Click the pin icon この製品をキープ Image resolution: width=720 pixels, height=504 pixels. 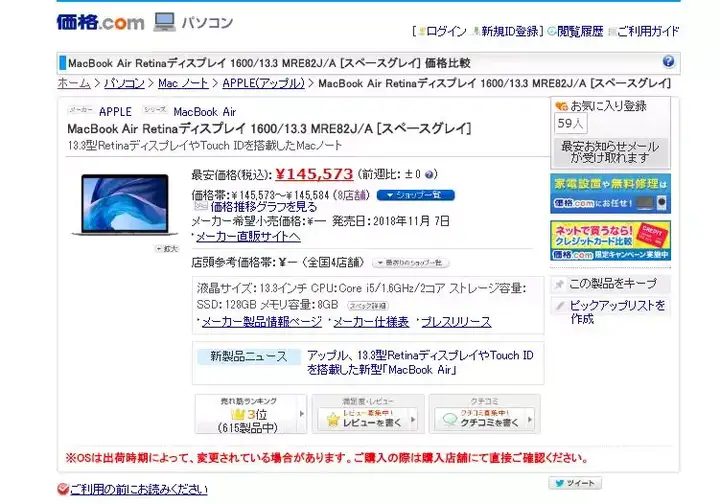(x=559, y=284)
